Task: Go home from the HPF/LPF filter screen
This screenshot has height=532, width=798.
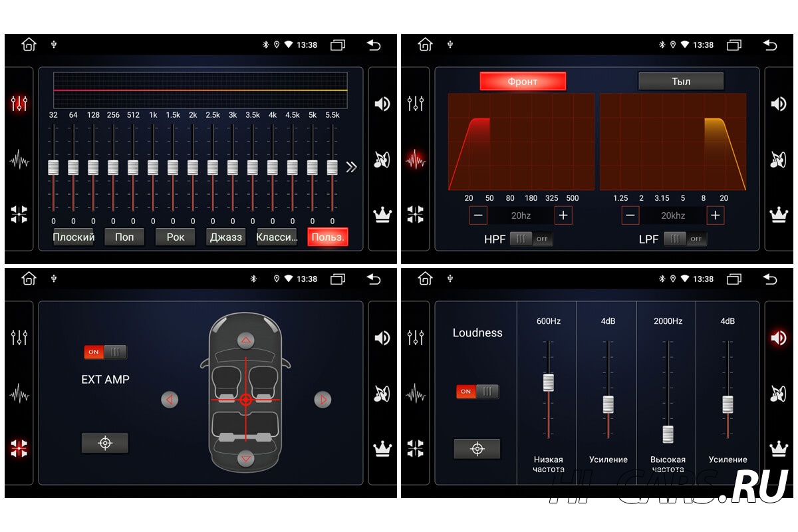Action: pyautogui.click(x=425, y=45)
